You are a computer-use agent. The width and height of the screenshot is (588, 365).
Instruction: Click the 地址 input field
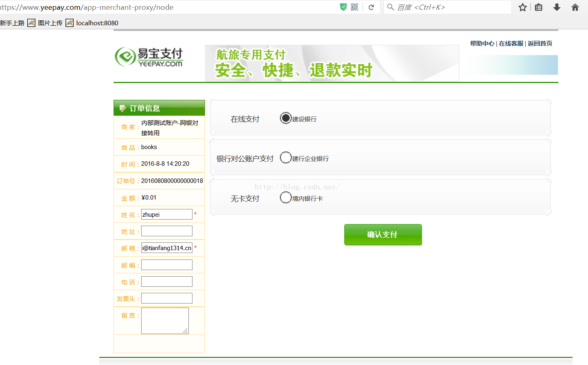(167, 231)
